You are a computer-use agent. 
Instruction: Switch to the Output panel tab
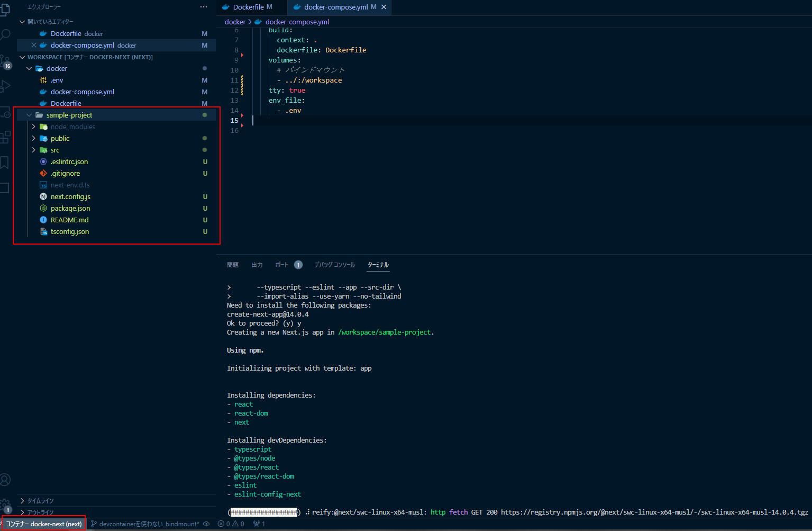point(257,265)
